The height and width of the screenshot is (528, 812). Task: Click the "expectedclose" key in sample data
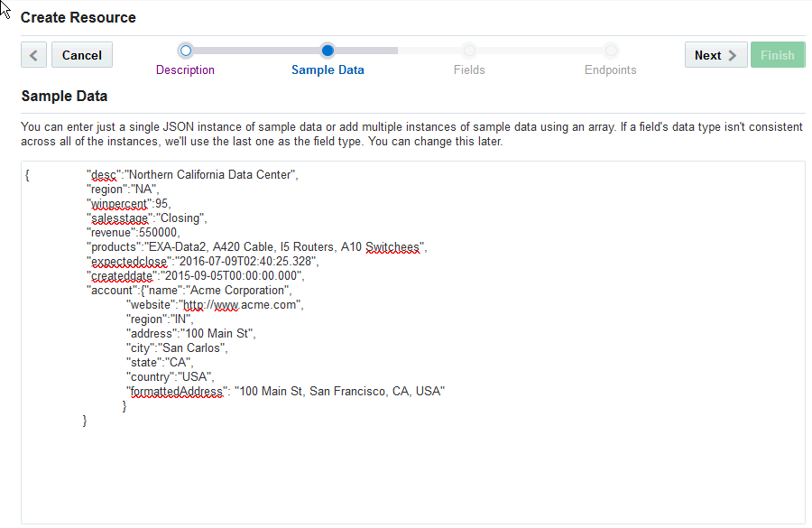(123, 261)
